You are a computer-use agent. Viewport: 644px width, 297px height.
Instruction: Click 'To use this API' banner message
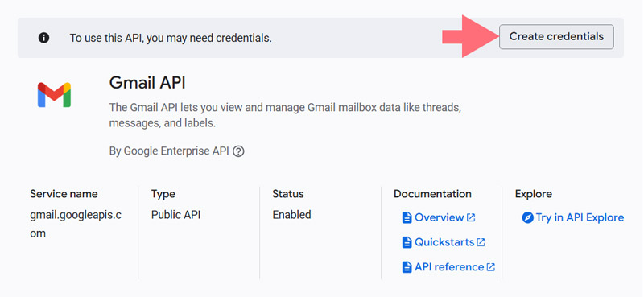coord(171,38)
